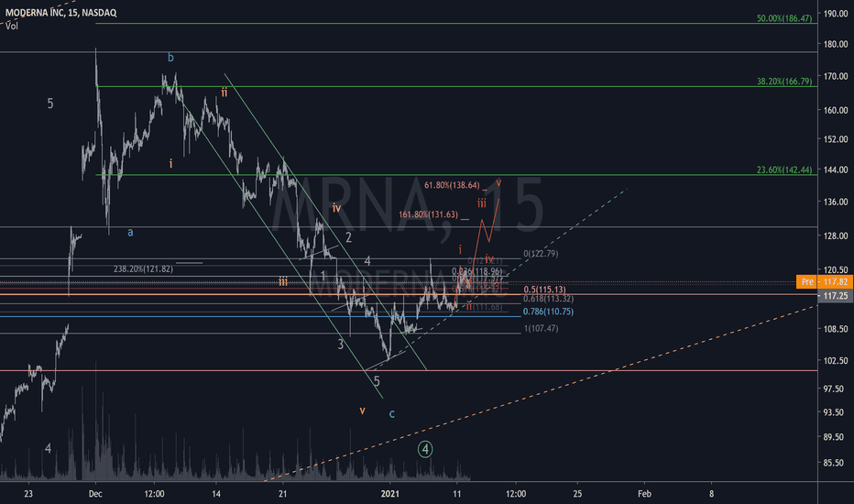
Task: Select the highlighted 117.25 price label
Action: point(836,295)
